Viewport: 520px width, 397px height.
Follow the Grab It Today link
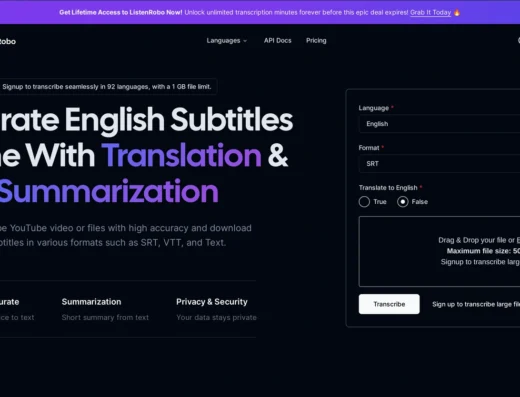[430, 13]
